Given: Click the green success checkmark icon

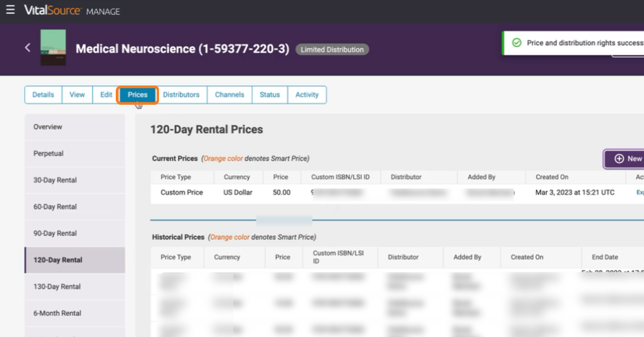Looking at the screenshot, I should click(516, 43).
